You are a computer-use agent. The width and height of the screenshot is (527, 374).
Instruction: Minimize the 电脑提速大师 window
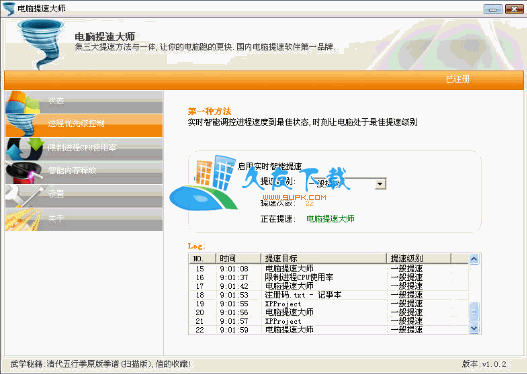pos(493,9)
